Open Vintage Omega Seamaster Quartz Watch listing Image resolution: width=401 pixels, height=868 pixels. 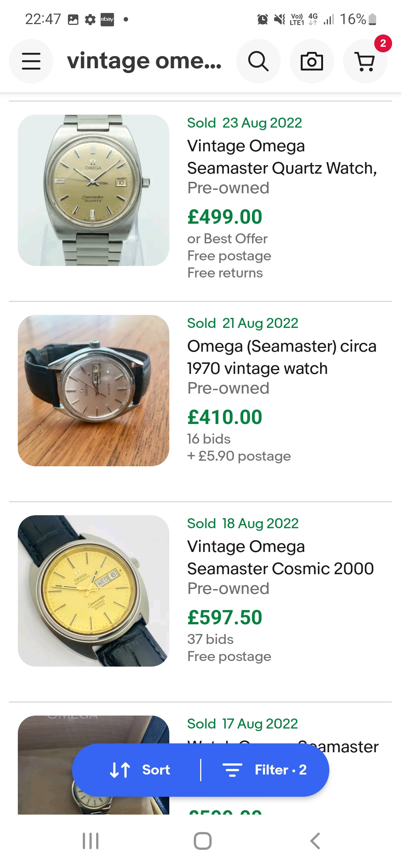pyautogui.click(x=281, y=157)
